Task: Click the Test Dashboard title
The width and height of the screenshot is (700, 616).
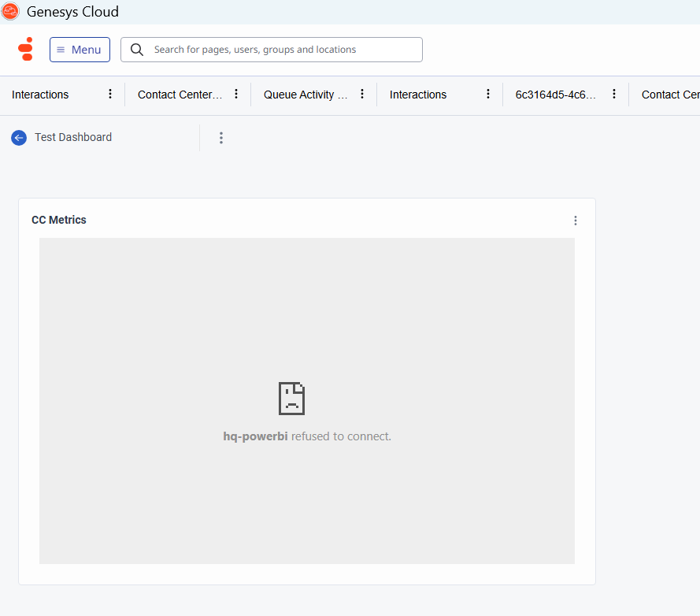Action: [73, 137]
